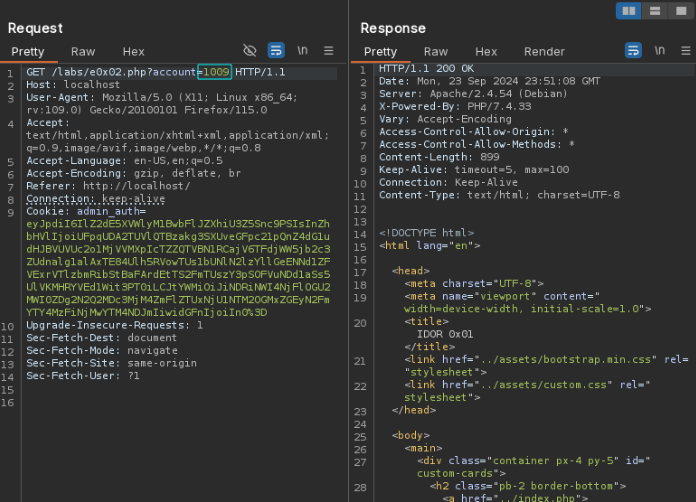Click 'Keep-Alive: timeout=5, max=100' response header

click(474, 170)
